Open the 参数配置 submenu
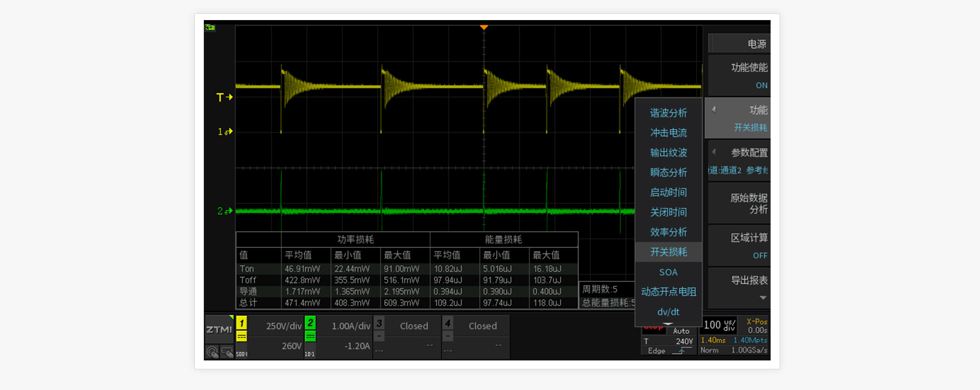The image size is (980, 390). 739,160
